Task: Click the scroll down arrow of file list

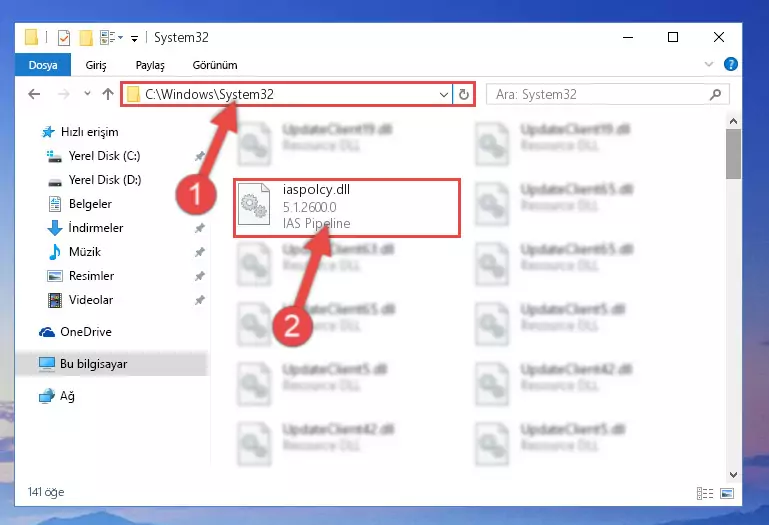Action: [x=733, y=475]
